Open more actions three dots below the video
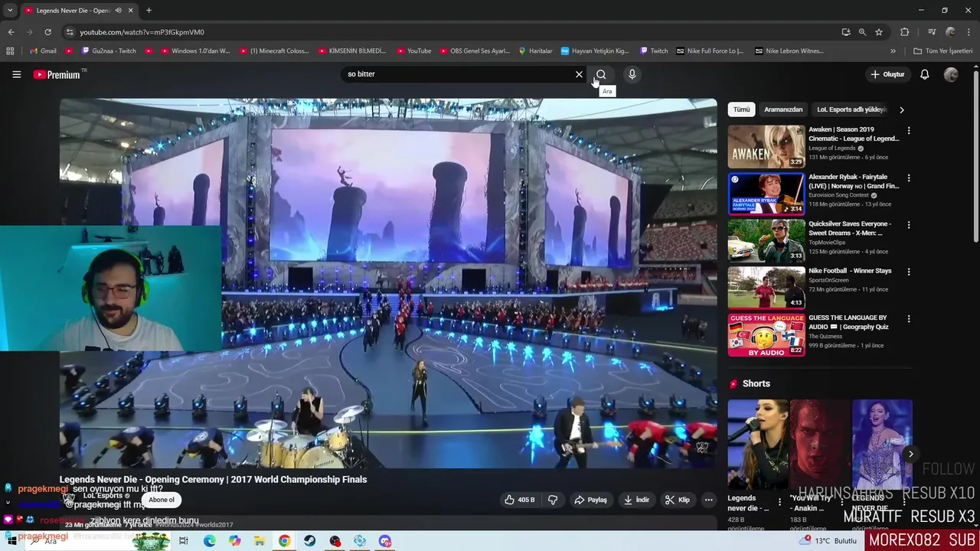This screenshot has height=551, width=980. [708, 500]
